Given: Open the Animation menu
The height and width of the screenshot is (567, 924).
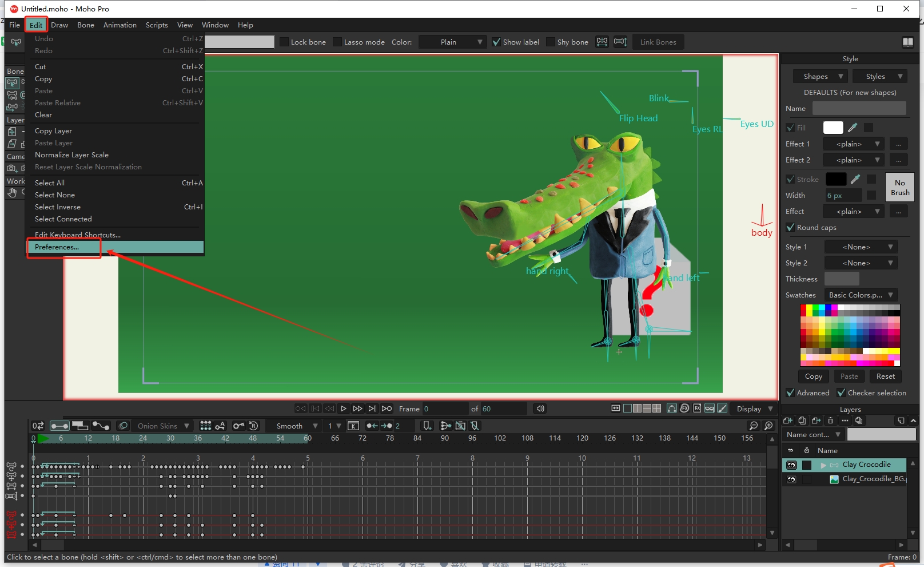Looking at the screenshot, I should pyautogui.click(x=120, y=25).
